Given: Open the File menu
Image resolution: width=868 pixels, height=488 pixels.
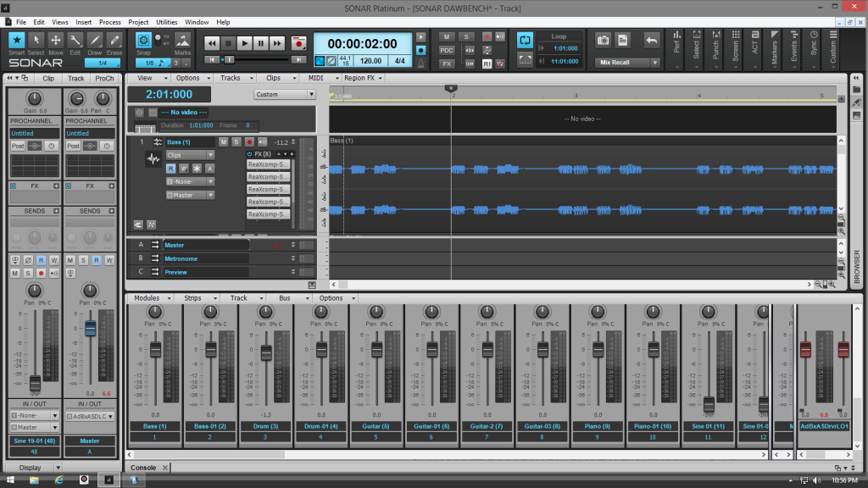Looking at the screenshot, I should click(21, 22).
